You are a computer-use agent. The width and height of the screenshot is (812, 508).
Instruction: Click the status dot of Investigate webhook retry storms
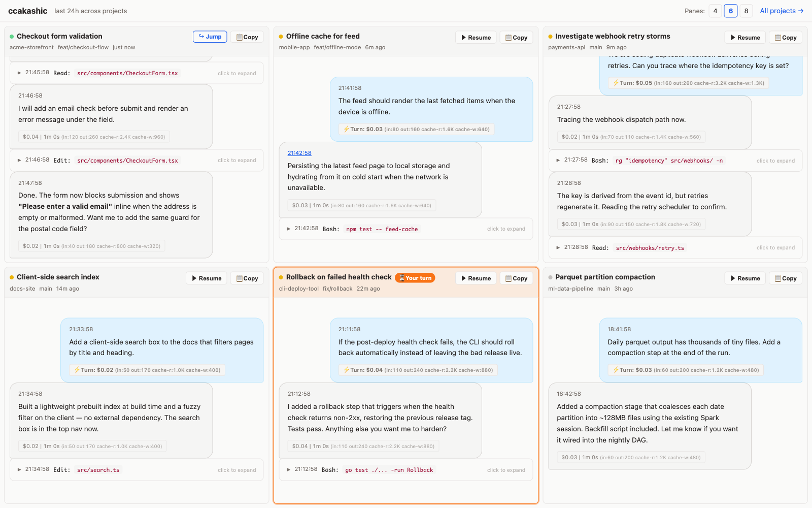point(551,37)
